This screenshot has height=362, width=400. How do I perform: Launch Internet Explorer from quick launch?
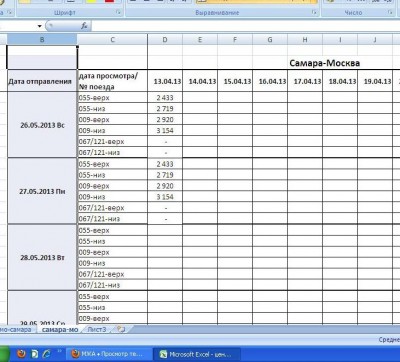coord(47,354)
